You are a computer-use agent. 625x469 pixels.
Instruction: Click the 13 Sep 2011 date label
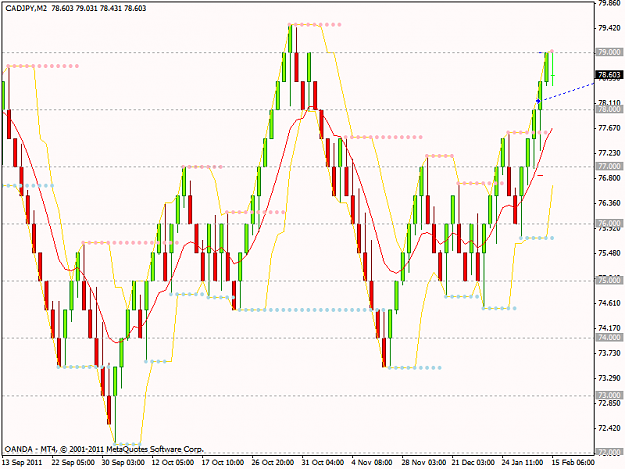point(22,462)
